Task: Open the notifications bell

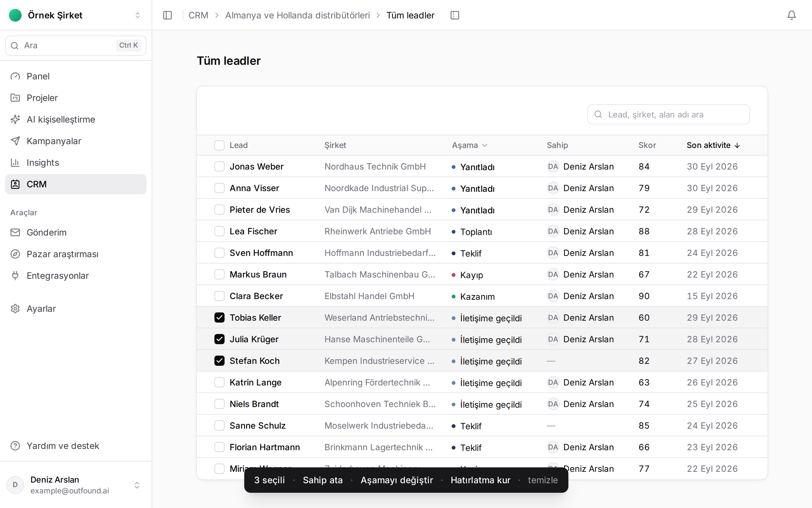Action: tap(791, 15)
